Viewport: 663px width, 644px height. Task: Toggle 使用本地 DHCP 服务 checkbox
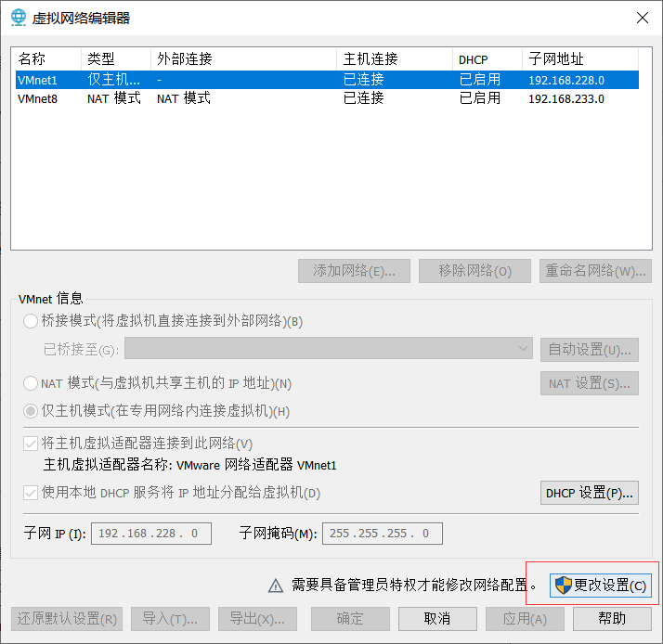pos(31,493)
